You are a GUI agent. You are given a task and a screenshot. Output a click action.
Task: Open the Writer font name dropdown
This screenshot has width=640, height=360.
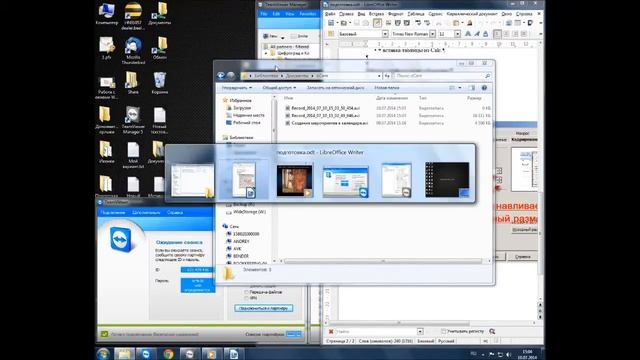[432, 34]
